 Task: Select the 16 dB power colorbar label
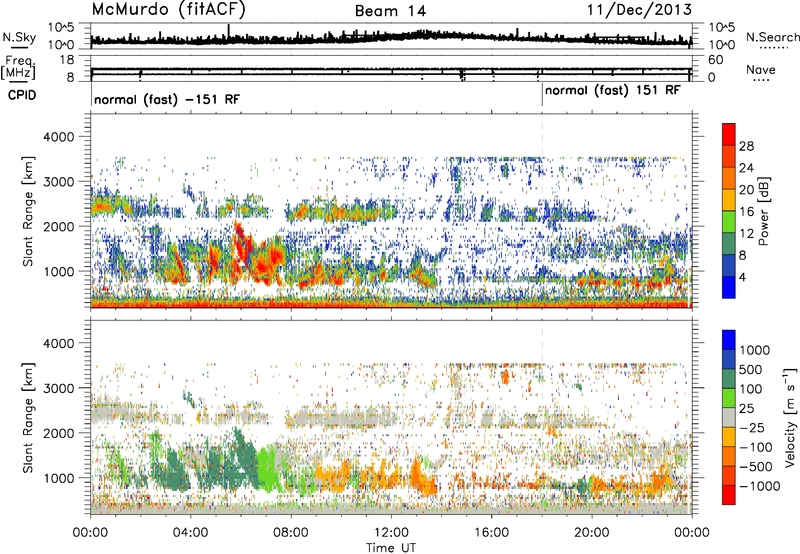[x=746, y=212]
